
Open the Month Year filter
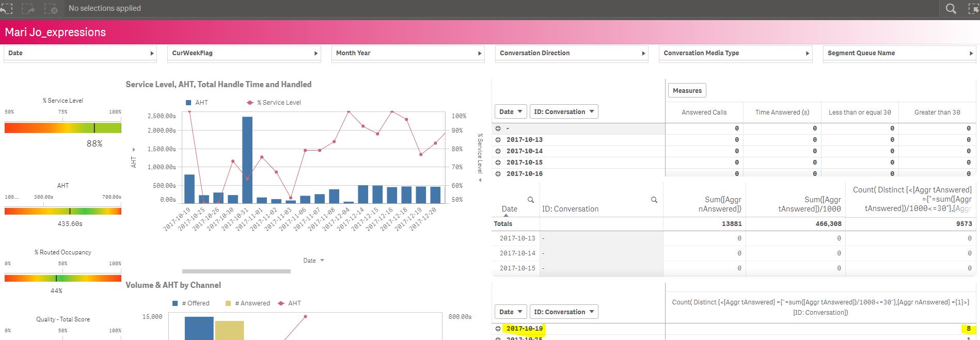[407, 53]
